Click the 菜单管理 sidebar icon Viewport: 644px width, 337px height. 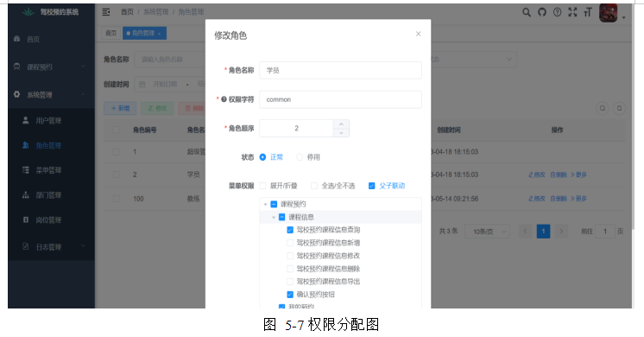click(x=25, y=170)
